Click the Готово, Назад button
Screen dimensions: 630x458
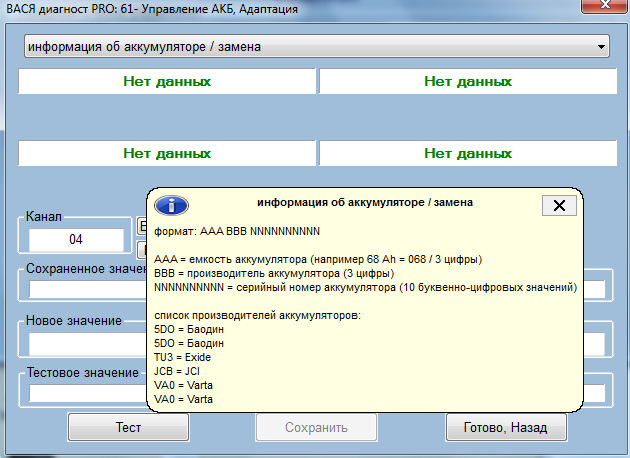505,427
